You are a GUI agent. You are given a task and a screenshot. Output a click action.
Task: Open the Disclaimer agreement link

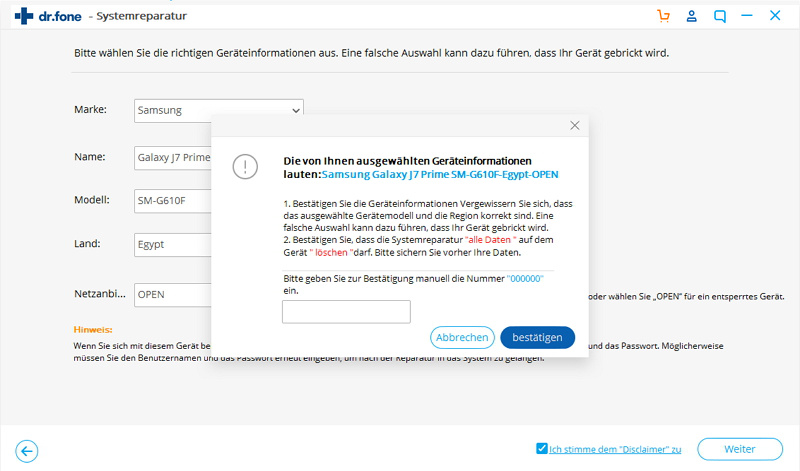615,450
